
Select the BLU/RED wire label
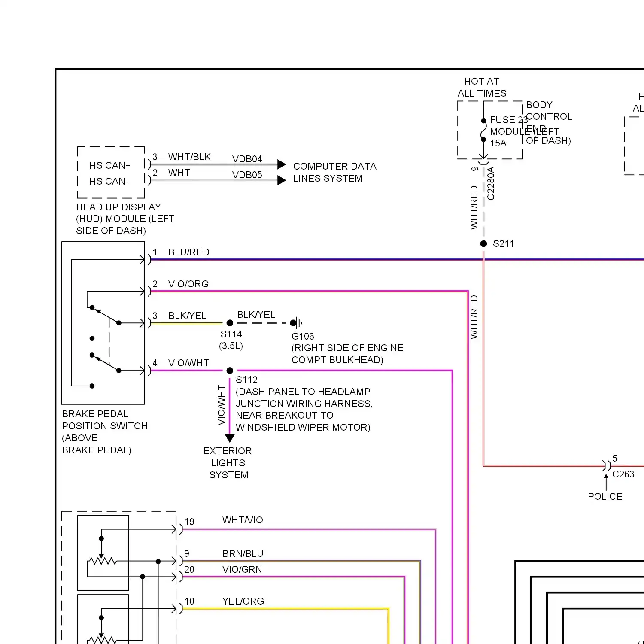click(188, 252)
